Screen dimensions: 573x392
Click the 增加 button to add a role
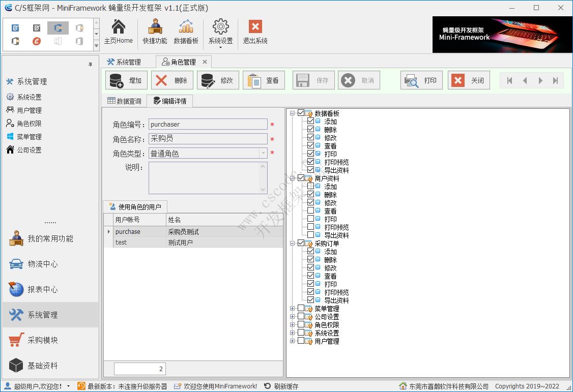tap(126, 80)
